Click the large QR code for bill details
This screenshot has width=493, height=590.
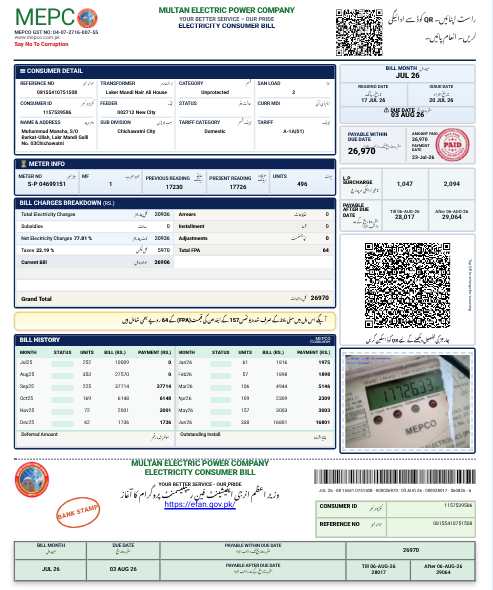coord(407,285)
